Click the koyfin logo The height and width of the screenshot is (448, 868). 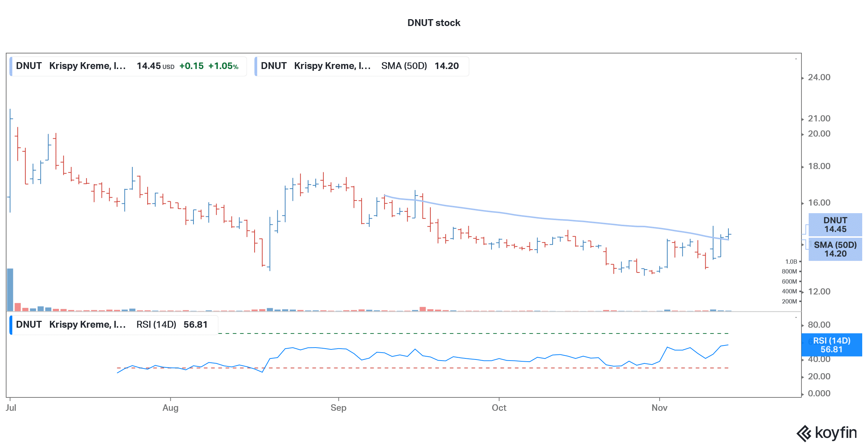(x=827, y=433)
